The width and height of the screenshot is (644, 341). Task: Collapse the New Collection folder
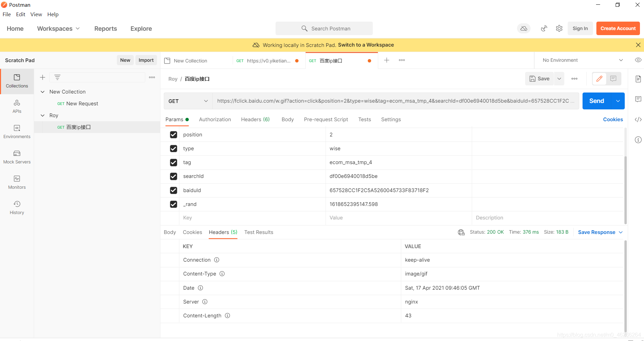click(43, 92)
